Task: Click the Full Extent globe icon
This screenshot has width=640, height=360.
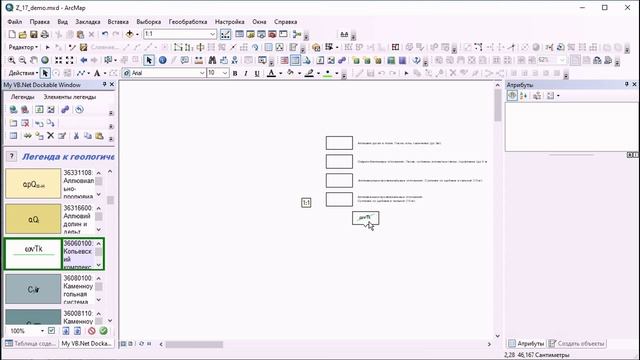Action: (x=45, y=60)
